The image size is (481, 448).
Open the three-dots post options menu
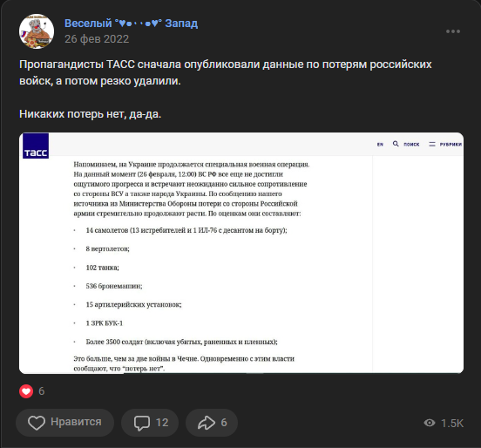tap(453, 31)
